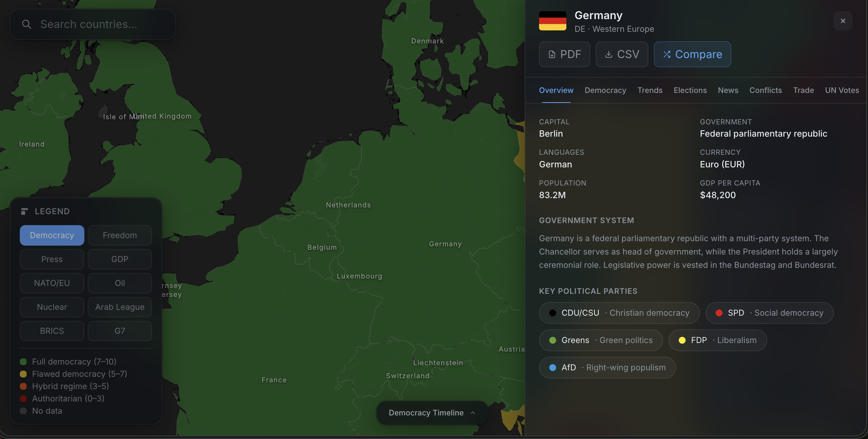Click the Compare shuffle arrows icon

coord(667,54)
